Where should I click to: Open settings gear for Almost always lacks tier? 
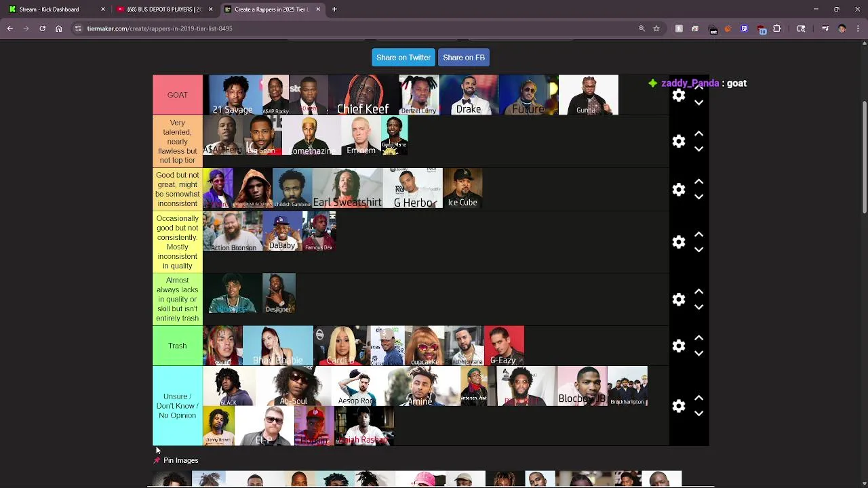point(679,299)
